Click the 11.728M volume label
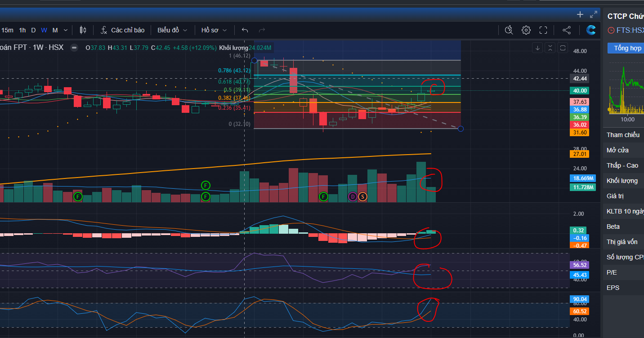Viewport: 644px width, 338px height. (x=582, y=187)
